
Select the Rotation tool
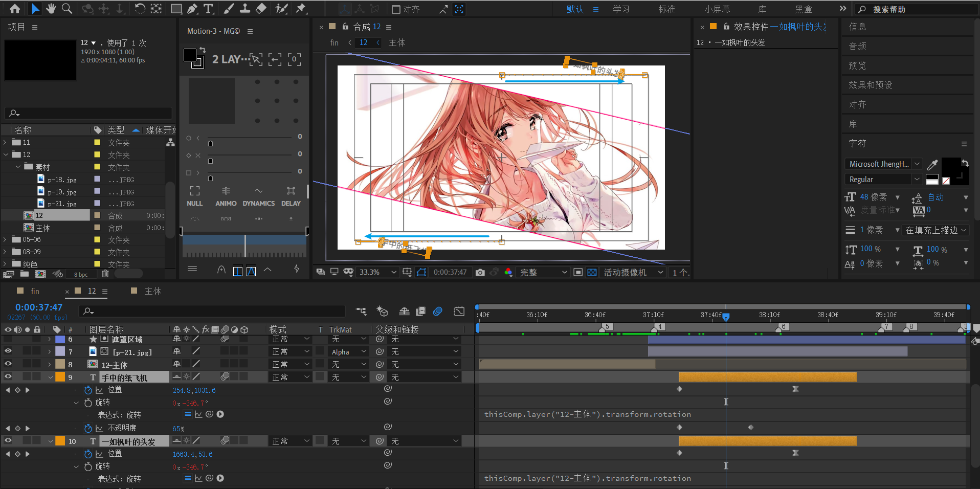140,9
